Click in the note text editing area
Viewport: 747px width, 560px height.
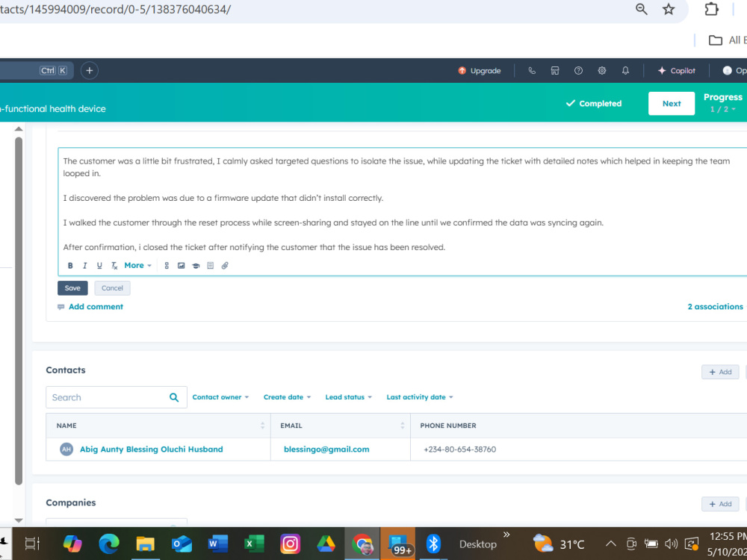pos(403,204)
